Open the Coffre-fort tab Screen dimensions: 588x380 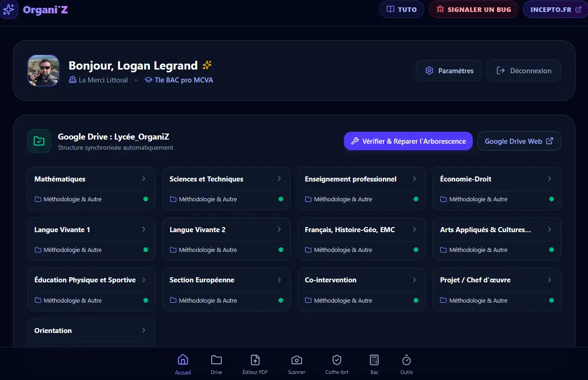pyautogui.click(x=337, y=364)
